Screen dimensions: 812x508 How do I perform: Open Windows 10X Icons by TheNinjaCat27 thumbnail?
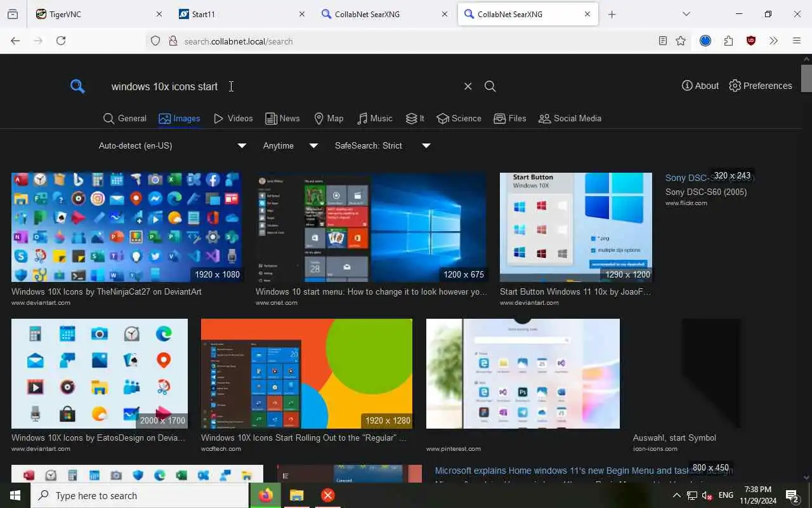pyautogui.click(x=126, y=227)
